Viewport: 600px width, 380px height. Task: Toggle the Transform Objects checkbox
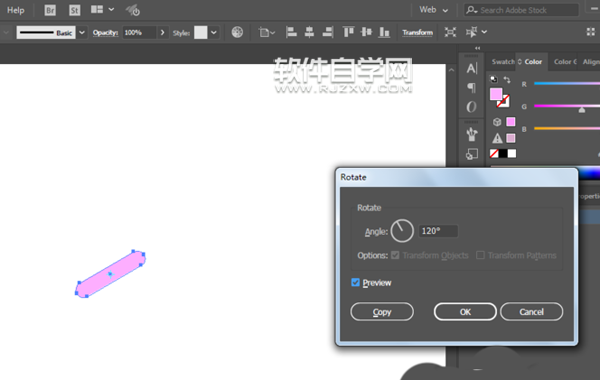point(395,255)
